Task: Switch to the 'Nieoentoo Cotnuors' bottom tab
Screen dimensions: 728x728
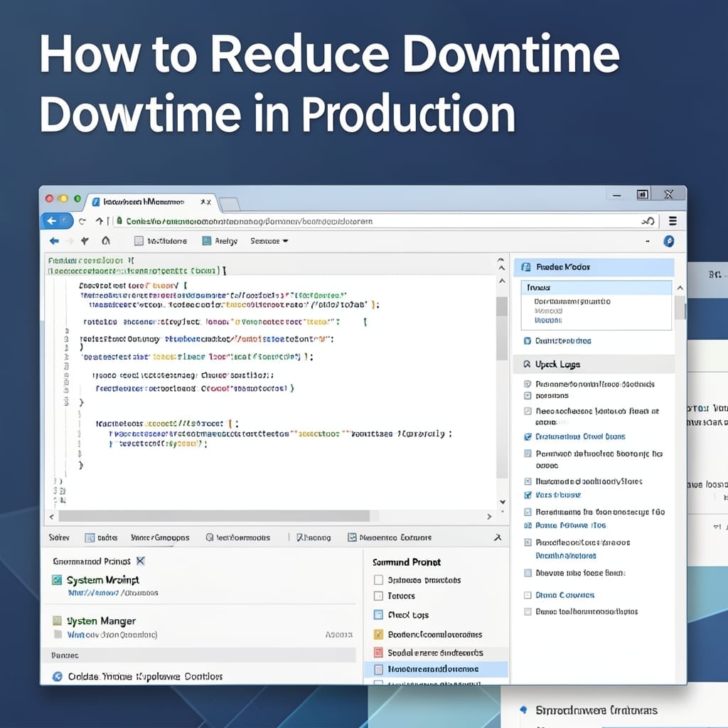Action: click(390, 537)
